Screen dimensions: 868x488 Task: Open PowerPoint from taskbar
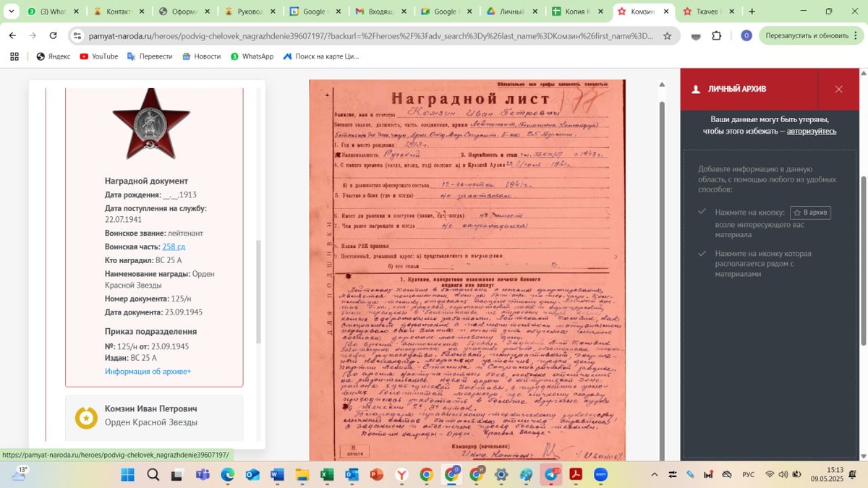pos(377,475)
